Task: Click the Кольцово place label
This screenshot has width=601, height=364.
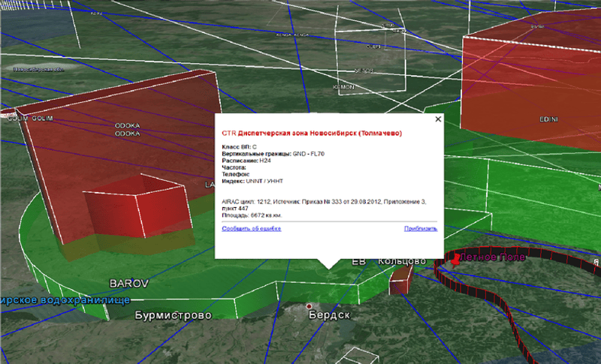Action: point(401,260)
